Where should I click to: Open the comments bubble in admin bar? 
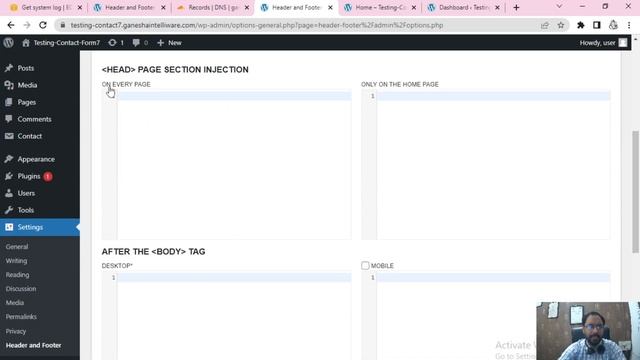(140, 42)
